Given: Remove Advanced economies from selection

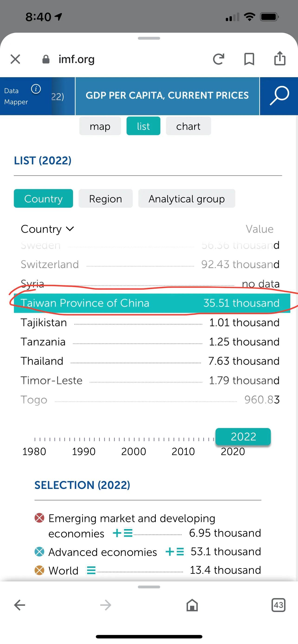Looking at the screenshot, I should [x=39, y=551].
